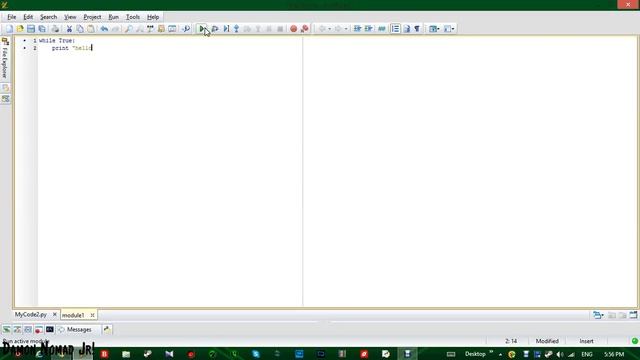Image resolution: width=640 pixels, height=360 pixels.
Task: Undo the last edit with Undo arrow
Action: 104,29
